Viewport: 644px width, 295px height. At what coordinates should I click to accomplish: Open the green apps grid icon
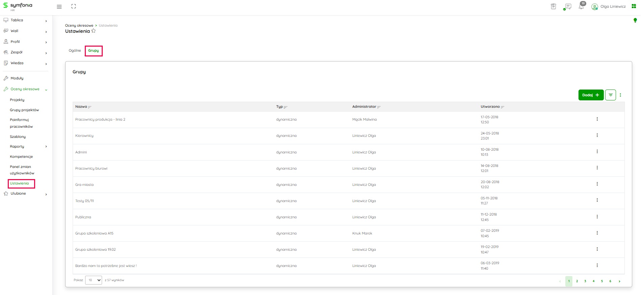634,6
